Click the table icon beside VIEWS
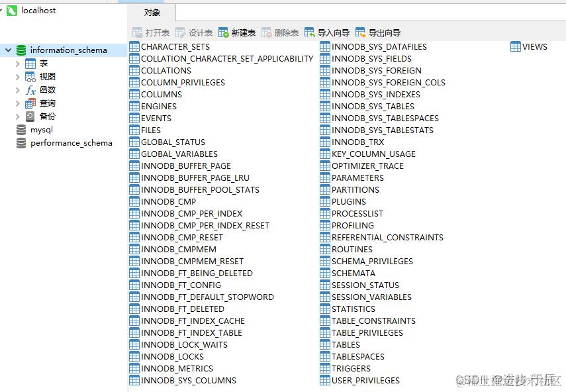 516,46
